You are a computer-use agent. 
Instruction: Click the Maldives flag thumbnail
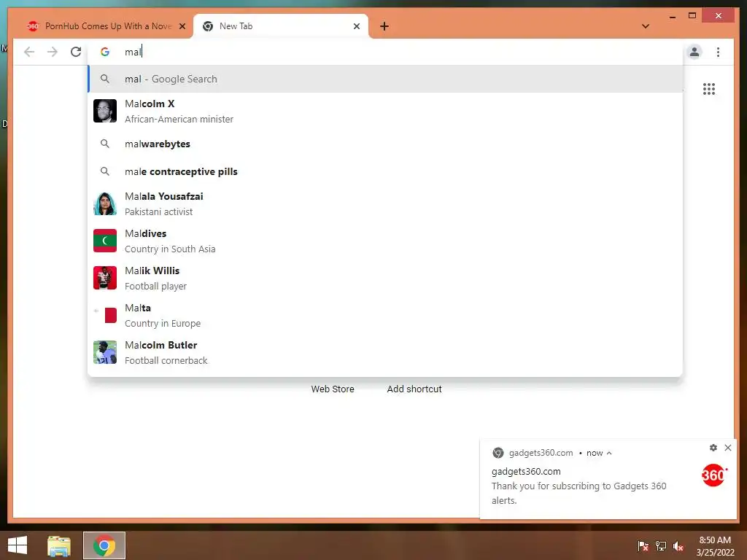click(x=105, y=241)
